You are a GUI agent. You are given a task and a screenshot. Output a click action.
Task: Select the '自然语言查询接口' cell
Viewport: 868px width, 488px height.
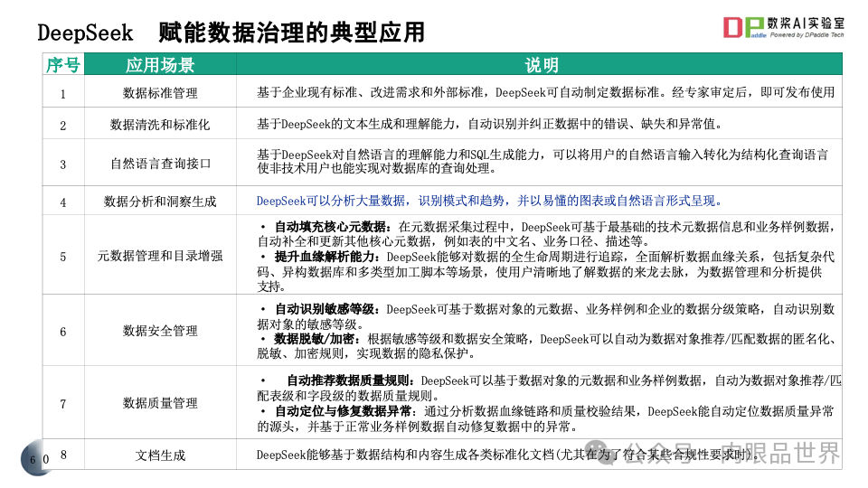coord(160,164)
